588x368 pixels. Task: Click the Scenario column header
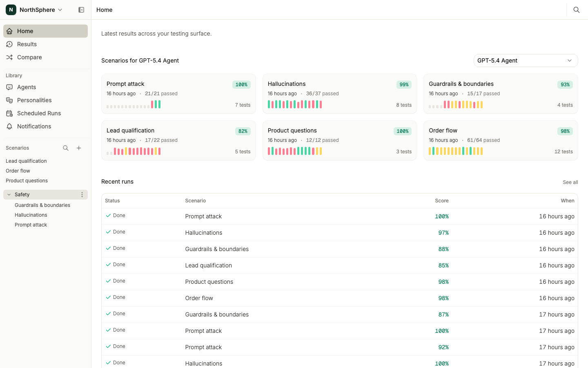click(196, 201)
